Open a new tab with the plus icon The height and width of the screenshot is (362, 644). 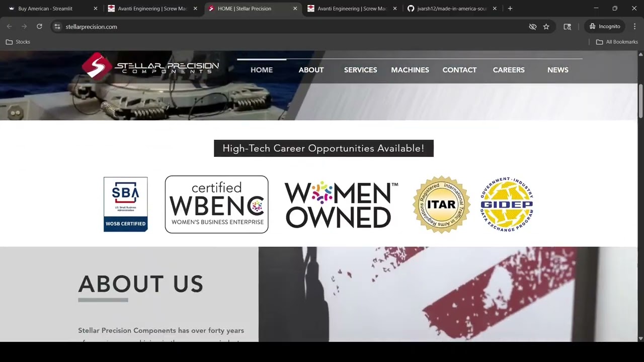pyautogui.click(x=510, y=9)
